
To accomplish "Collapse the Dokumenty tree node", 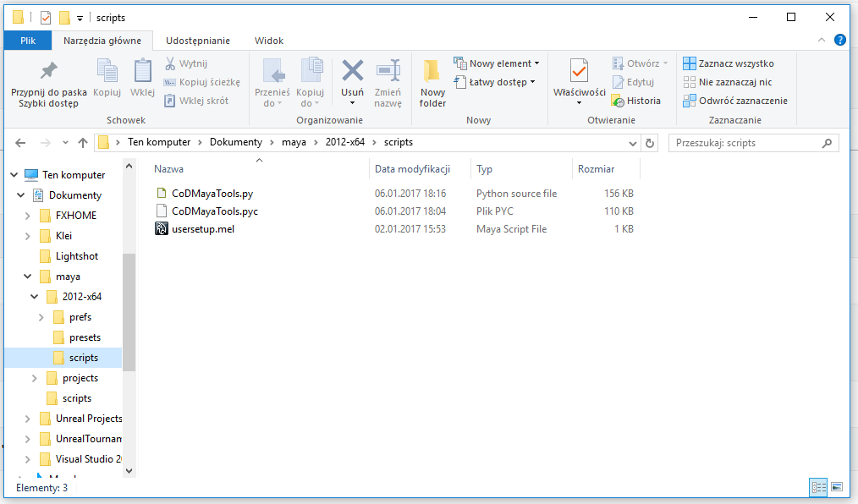I will point(21,195).
